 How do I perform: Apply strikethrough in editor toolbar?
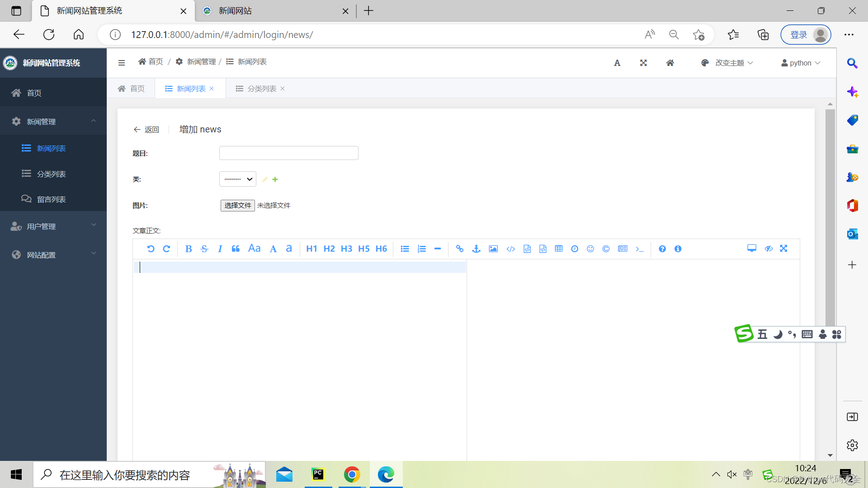click(x=204, y=249)
